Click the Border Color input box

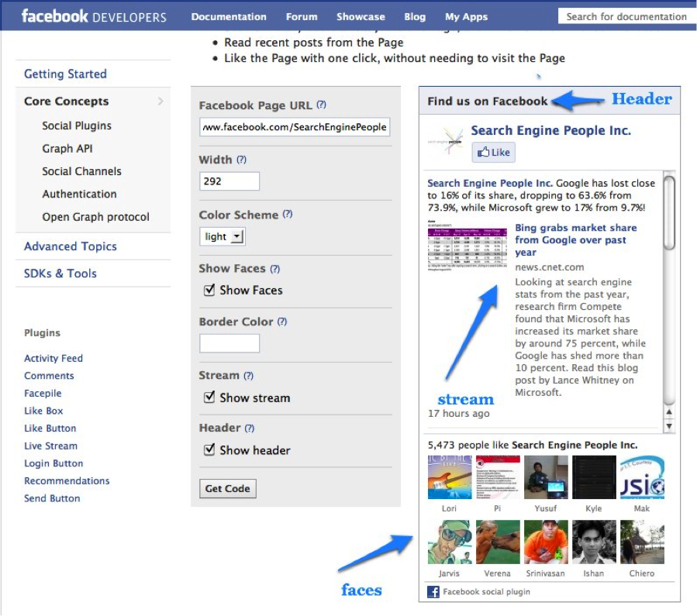229,343
